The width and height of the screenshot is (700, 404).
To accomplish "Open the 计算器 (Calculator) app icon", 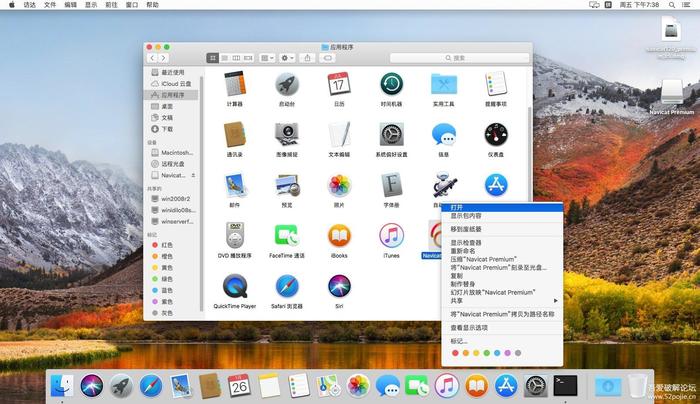I will 234,84.
